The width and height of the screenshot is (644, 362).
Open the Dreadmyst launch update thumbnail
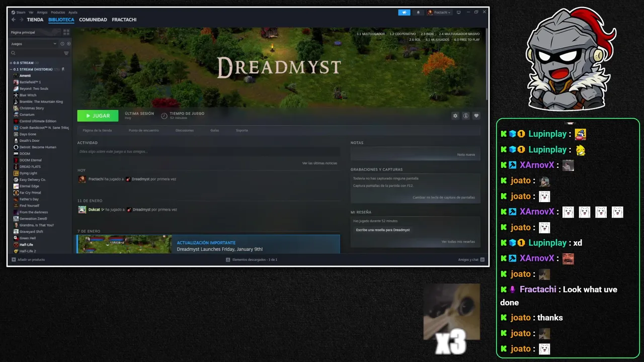click(125, 244)
